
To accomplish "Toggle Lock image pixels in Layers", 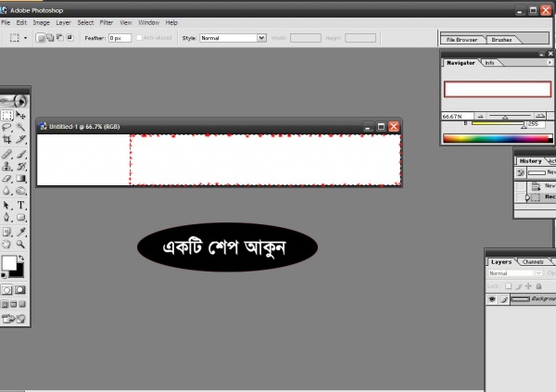I will (x=518, y=286).
